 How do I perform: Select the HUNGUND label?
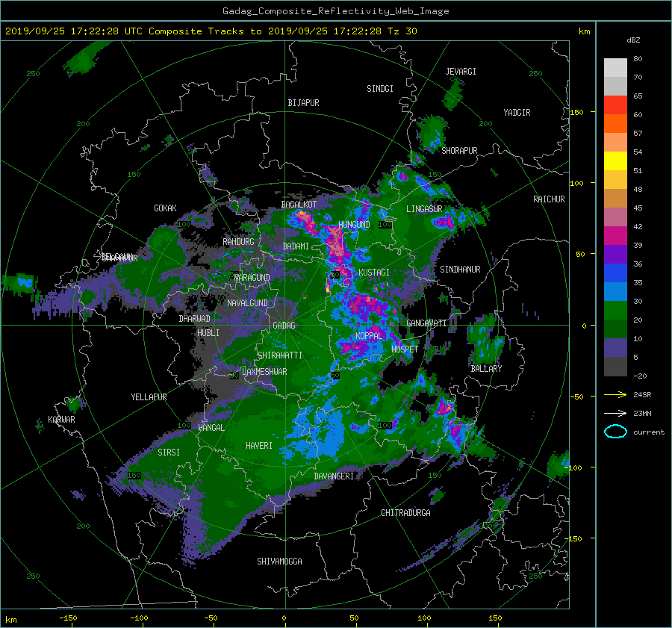354,225
